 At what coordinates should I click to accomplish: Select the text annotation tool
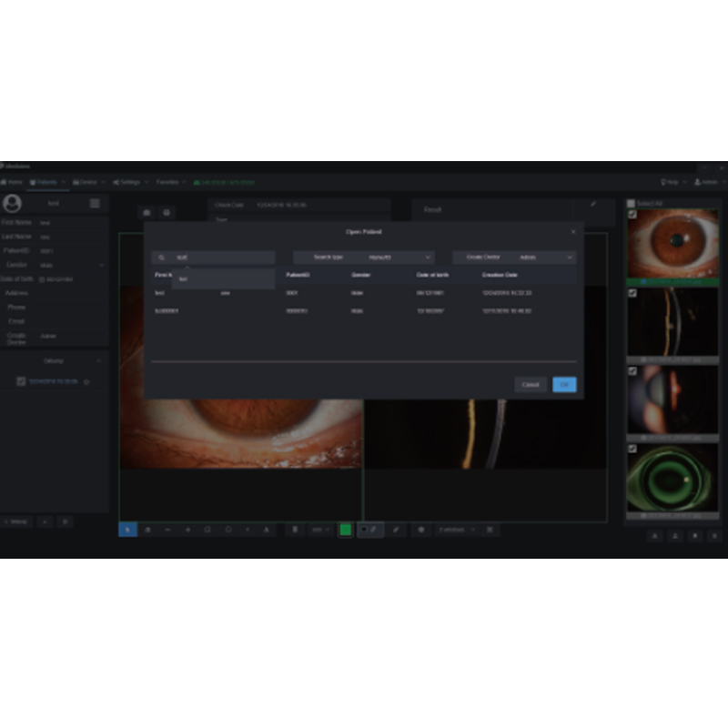coord(266,529)
